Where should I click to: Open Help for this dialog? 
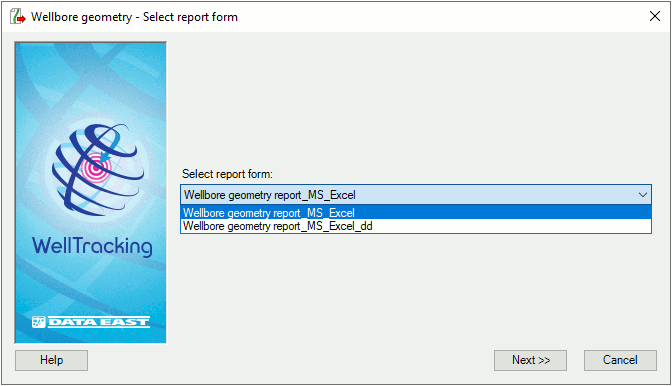click(x=51, y=360)
